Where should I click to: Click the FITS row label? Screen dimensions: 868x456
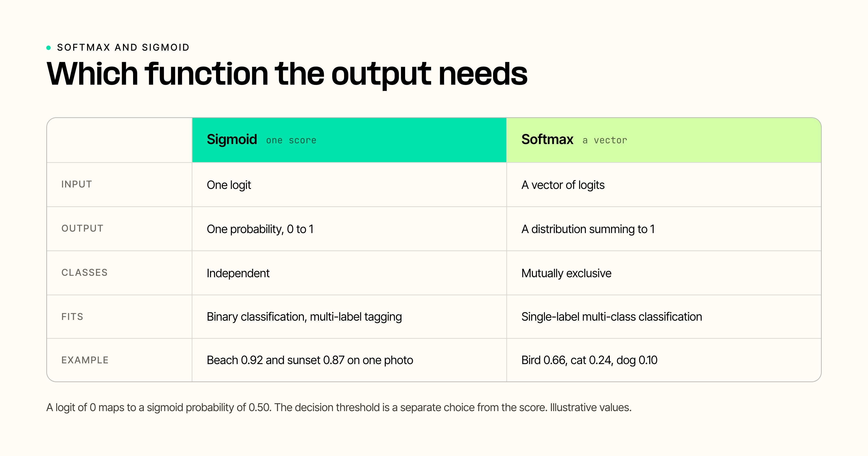[x=72, y=317]
